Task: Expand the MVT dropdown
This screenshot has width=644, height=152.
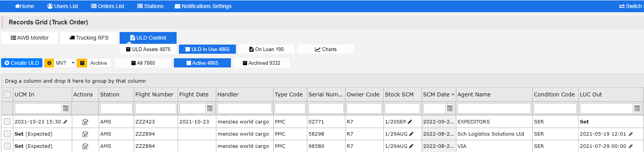Action: [73, 63]
